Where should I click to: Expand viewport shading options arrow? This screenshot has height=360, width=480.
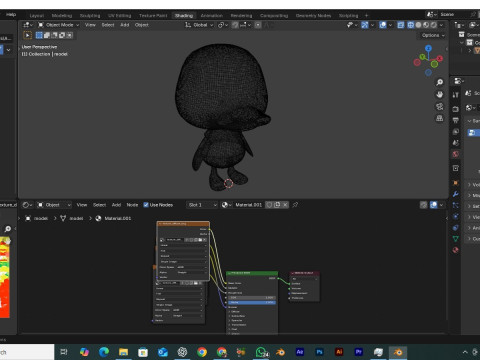pyautogui.click(x=441, y=25)
